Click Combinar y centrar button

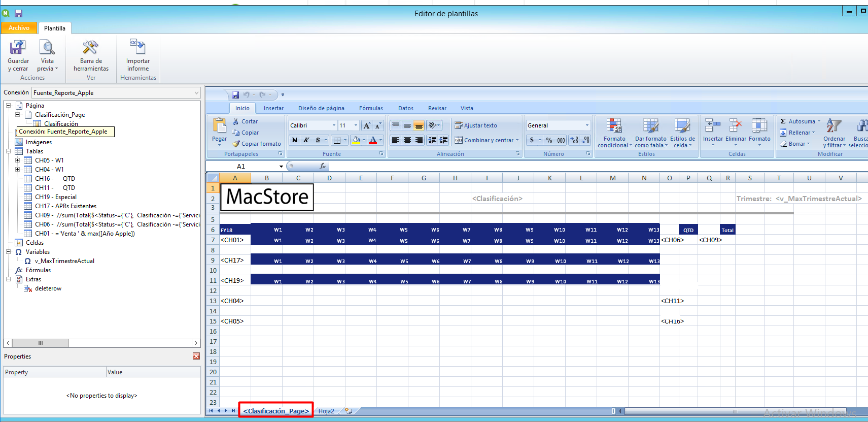(x=487, y=140)
